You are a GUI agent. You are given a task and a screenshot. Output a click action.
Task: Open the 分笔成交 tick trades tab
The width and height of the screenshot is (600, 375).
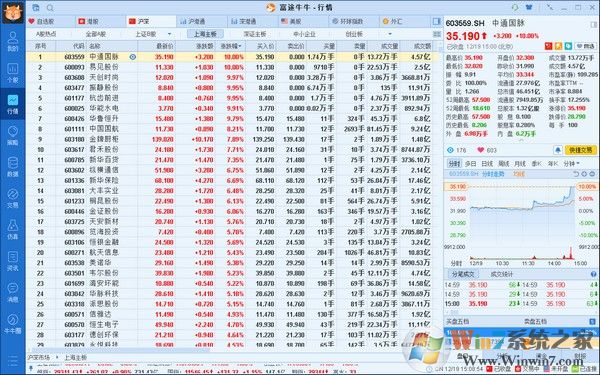(x=463, y=274)
